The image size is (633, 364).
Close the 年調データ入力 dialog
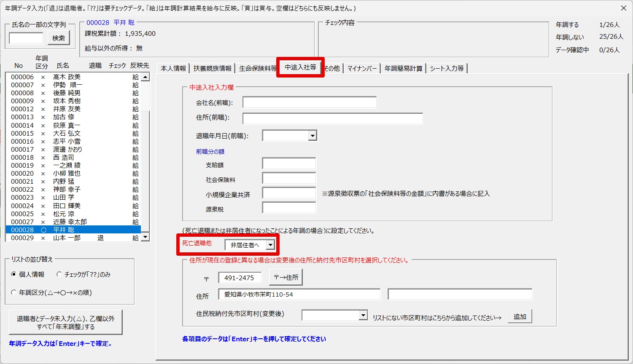624,8
